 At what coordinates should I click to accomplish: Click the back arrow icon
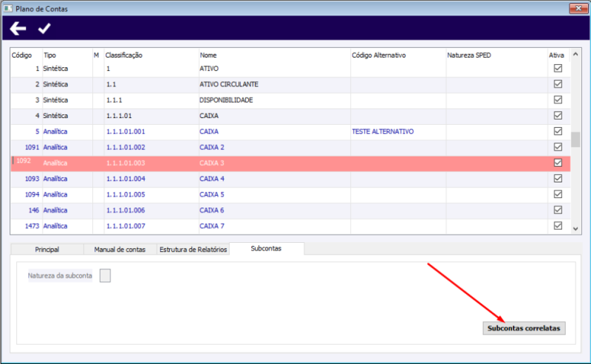point(18,28)
